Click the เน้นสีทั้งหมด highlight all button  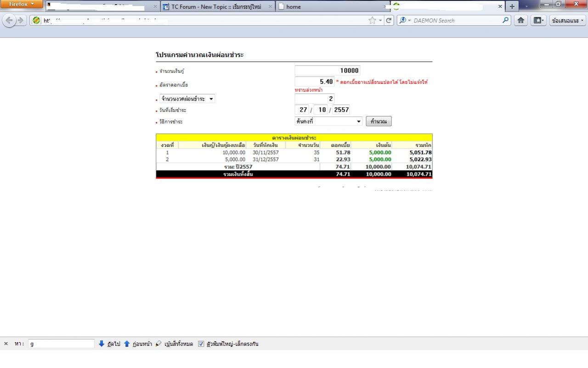(174, 344)
